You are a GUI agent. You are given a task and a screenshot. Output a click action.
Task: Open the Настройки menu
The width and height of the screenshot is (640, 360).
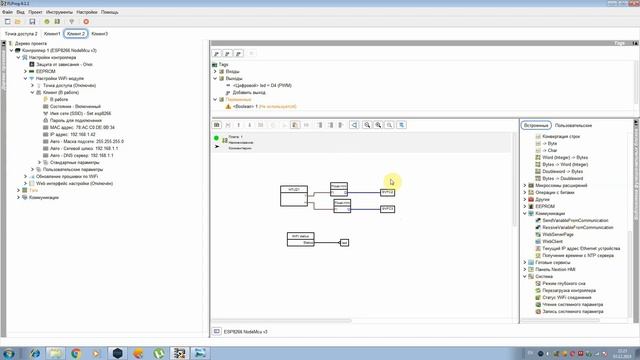87,12
